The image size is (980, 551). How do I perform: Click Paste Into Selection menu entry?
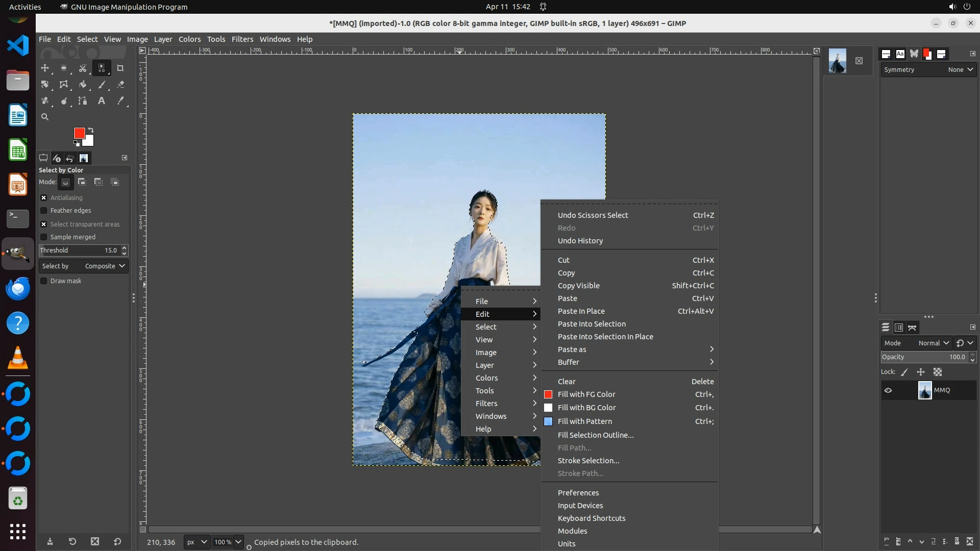pos(592,324)
